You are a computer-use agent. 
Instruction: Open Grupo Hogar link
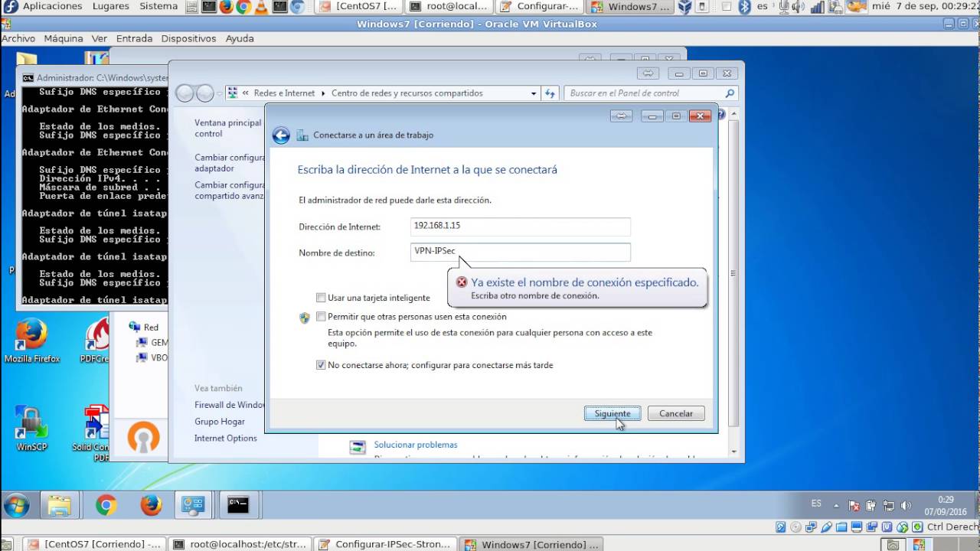(x=220, y=422)
